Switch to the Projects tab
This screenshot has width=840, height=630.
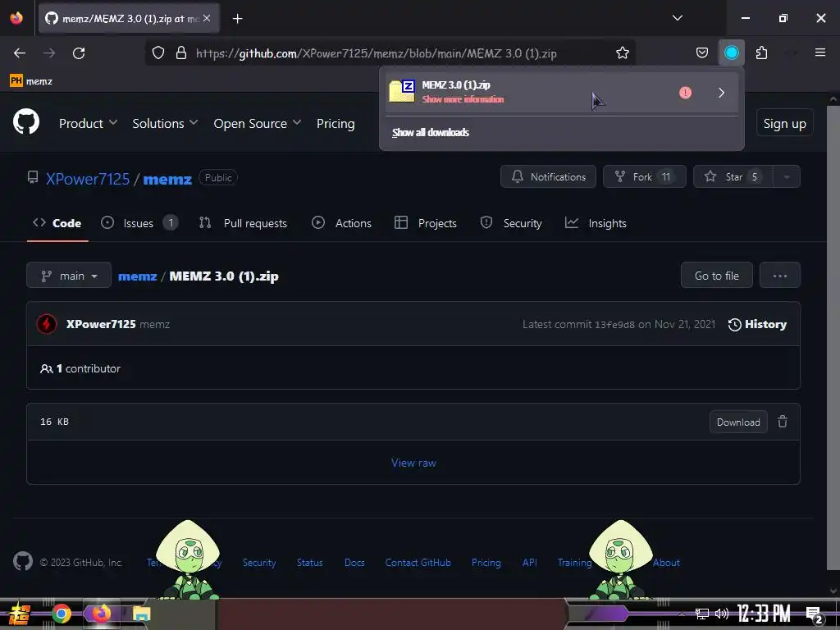click(426, 223)
